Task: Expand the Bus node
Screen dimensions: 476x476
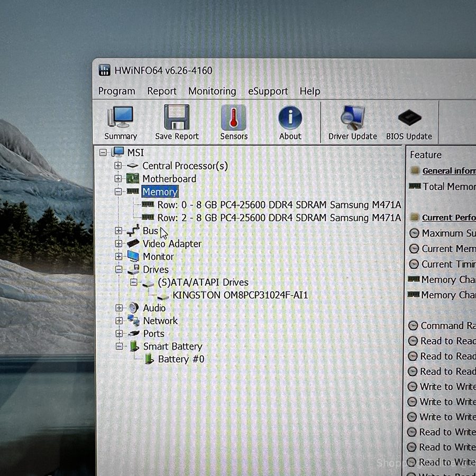Action: coord(118,231)
